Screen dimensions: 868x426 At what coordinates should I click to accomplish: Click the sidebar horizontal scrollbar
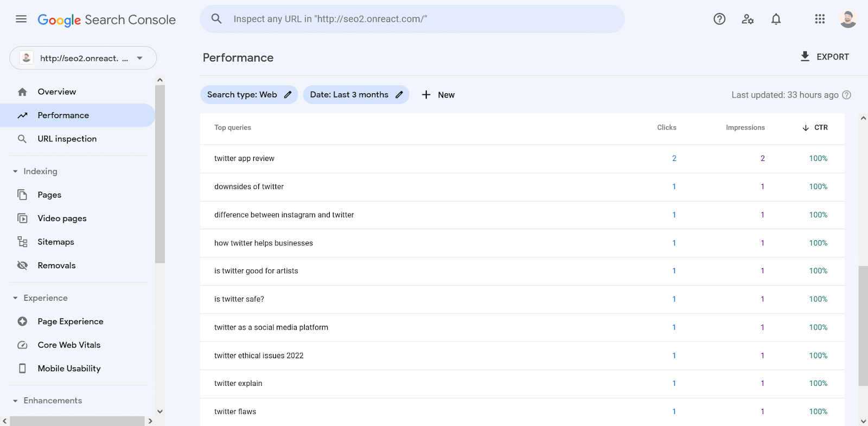click(77, 421)
